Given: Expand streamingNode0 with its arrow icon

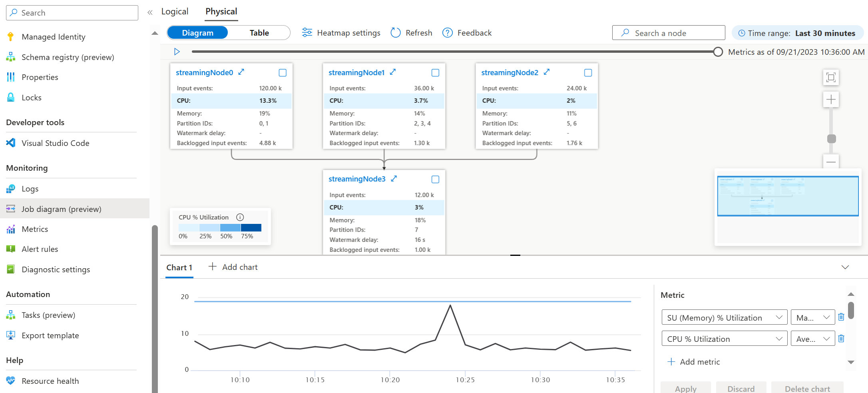Looking at the screenshot, I should tap(241, 72).
